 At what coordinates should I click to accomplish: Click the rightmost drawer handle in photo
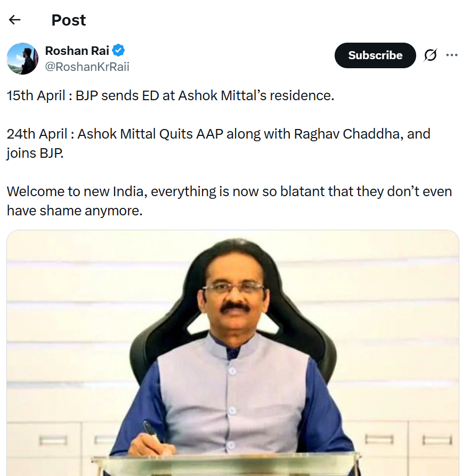pos(437,440)
